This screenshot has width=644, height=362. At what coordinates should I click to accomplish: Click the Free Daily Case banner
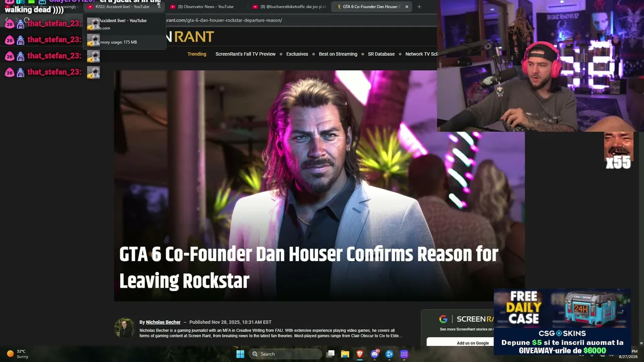pyautogui.click(x=562, y=322)
